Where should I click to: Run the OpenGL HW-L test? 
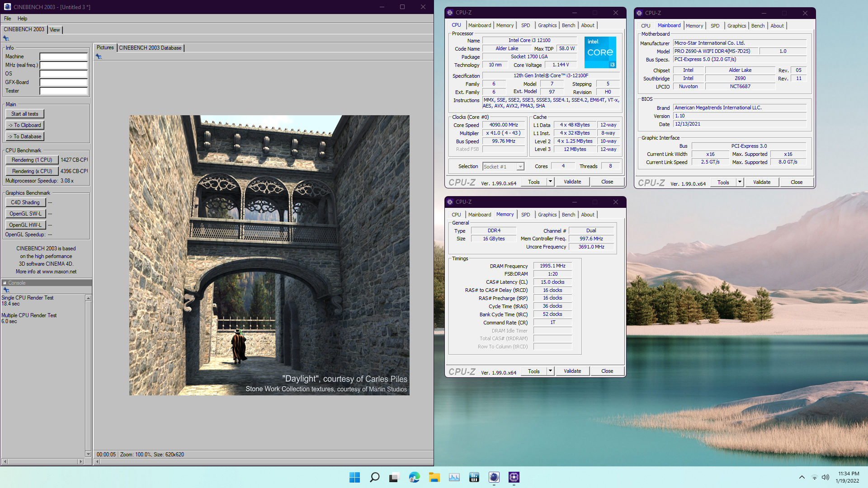point(25,225)
